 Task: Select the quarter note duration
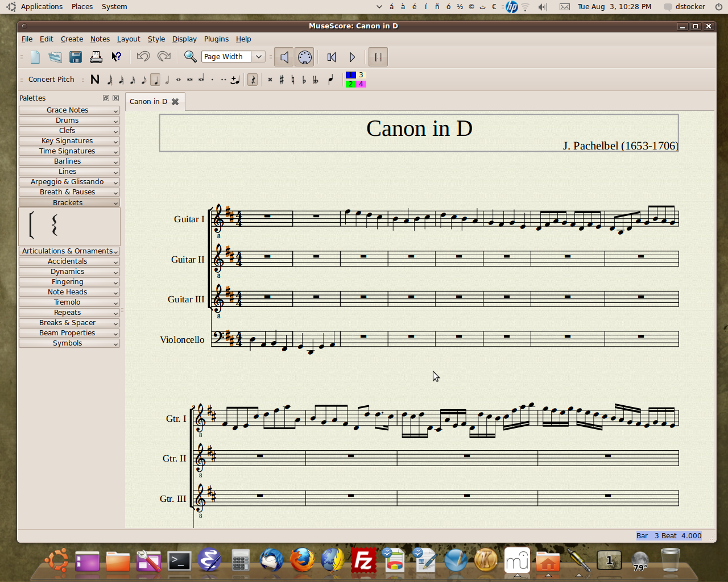[156, 80]
